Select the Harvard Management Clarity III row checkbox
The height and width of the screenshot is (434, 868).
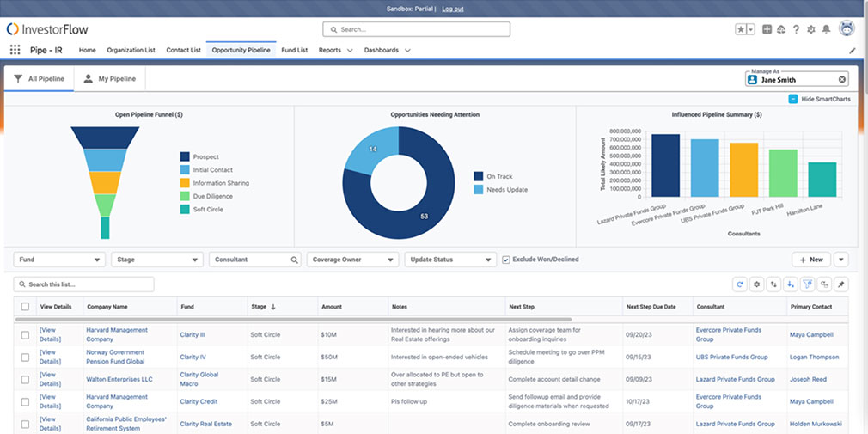click(x=25, y=334)
